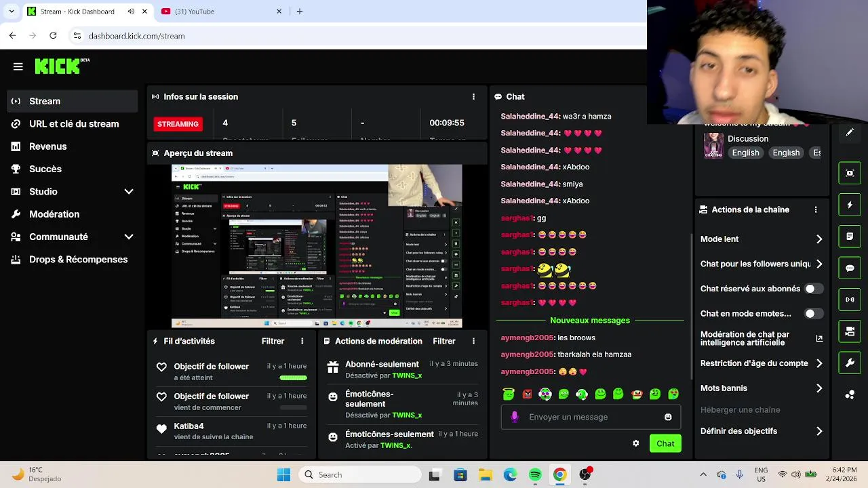The height and width of the screenshot is (488, 868).
Task: Open Fil d'activités three-dot options
Action: click(302, 341)
